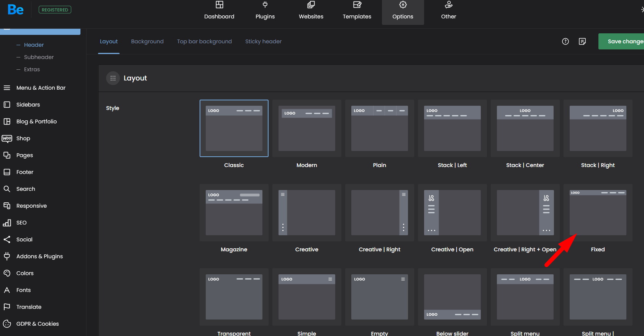Image resolution: width=644 pixels, height=336 pixels.
Task: Open the Templates section
Action: 357,11
